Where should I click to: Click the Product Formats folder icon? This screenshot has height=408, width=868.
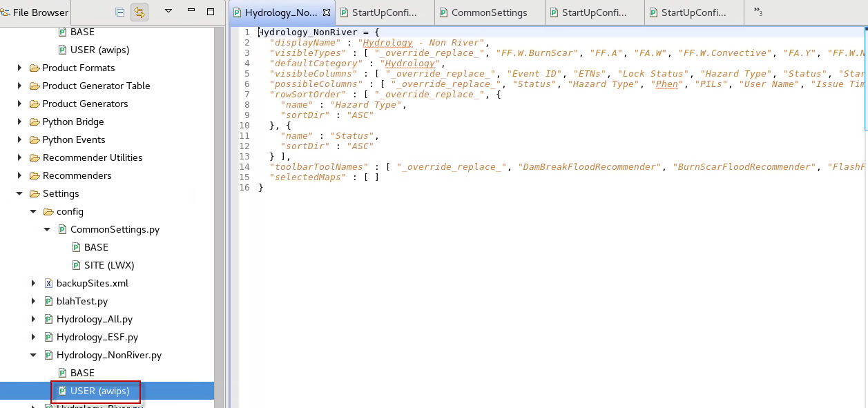[35, 68]
